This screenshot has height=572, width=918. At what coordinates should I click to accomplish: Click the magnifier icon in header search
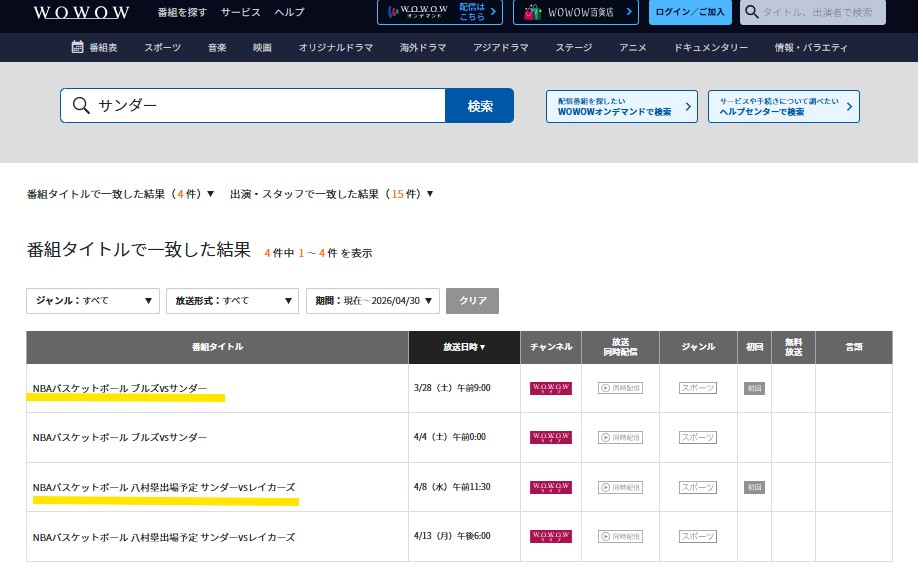(x=751, y=13)
